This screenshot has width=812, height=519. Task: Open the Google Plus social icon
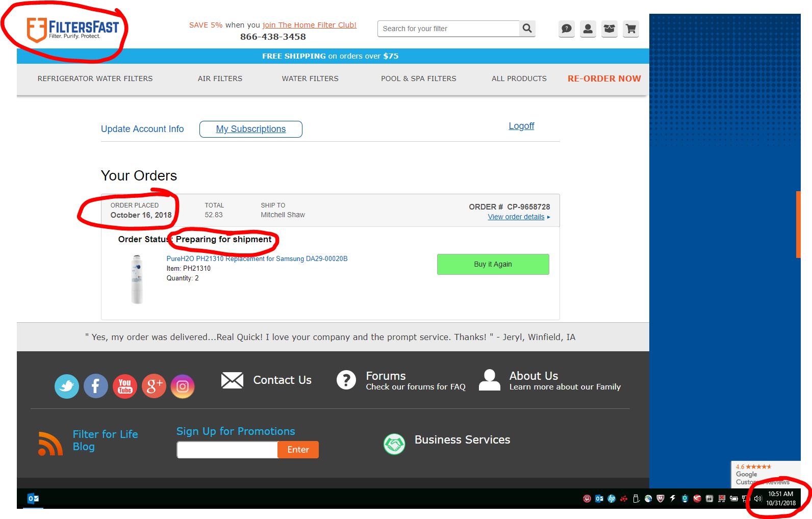[154, 386]
